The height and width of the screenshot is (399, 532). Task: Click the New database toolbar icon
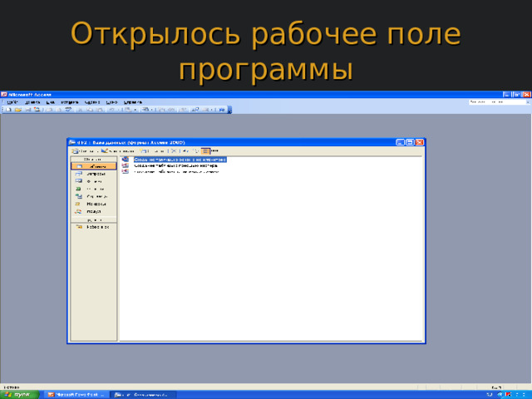9,110
